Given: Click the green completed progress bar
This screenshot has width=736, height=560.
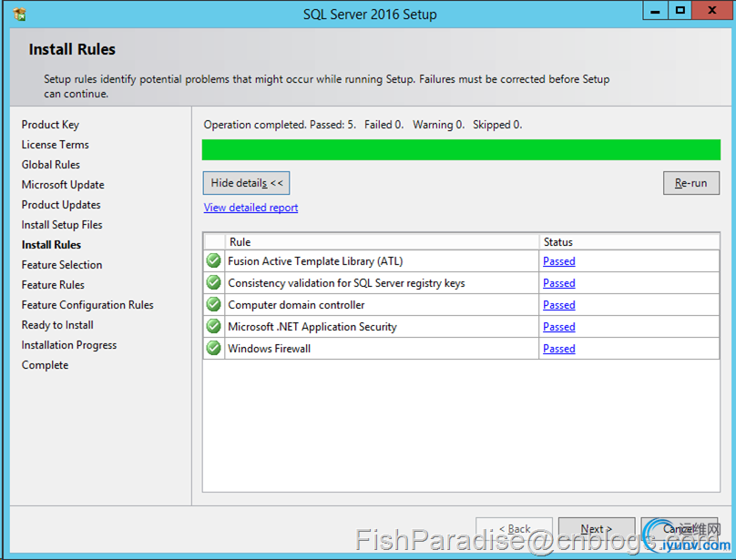Looking at the screenshot, I should tap(461, 149).
